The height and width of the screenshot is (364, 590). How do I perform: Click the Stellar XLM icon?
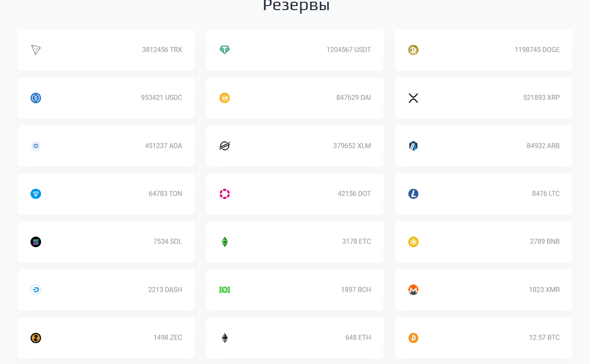tap(224, 146)
